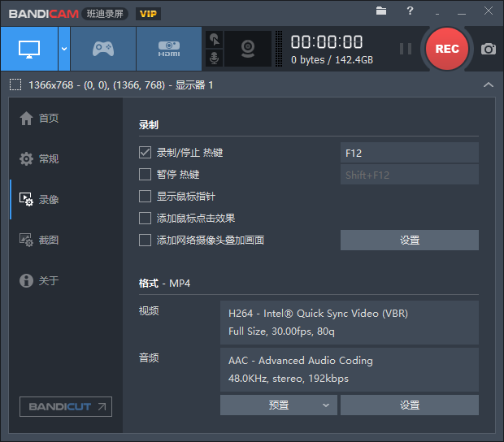504x442 pixels.
Task: Click the gear icon for 常规
Action: pos(26,158)
